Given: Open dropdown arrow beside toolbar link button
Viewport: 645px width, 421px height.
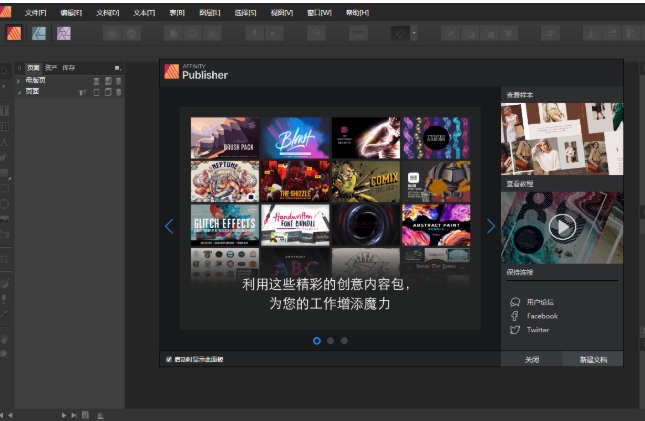Looking at the screenshot, I should (414, 33).
